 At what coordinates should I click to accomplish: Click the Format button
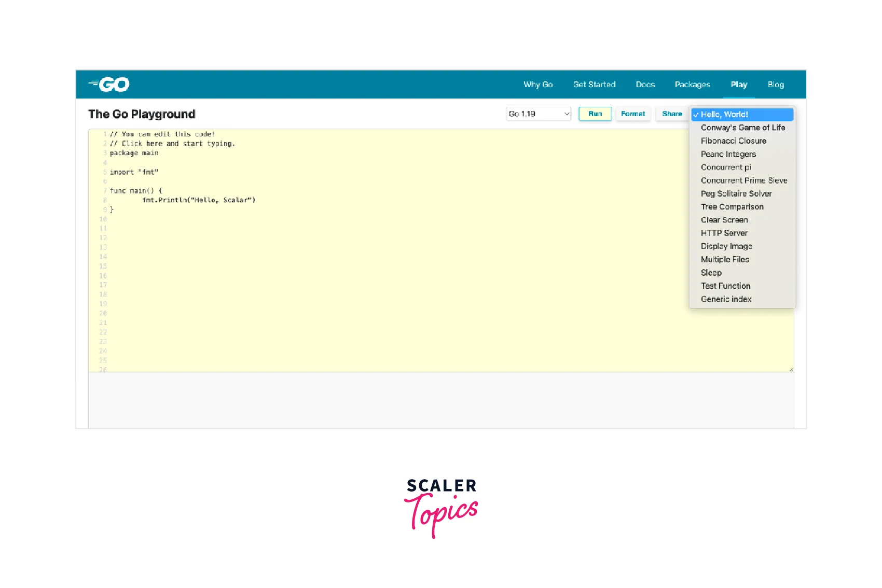[633, 114]
